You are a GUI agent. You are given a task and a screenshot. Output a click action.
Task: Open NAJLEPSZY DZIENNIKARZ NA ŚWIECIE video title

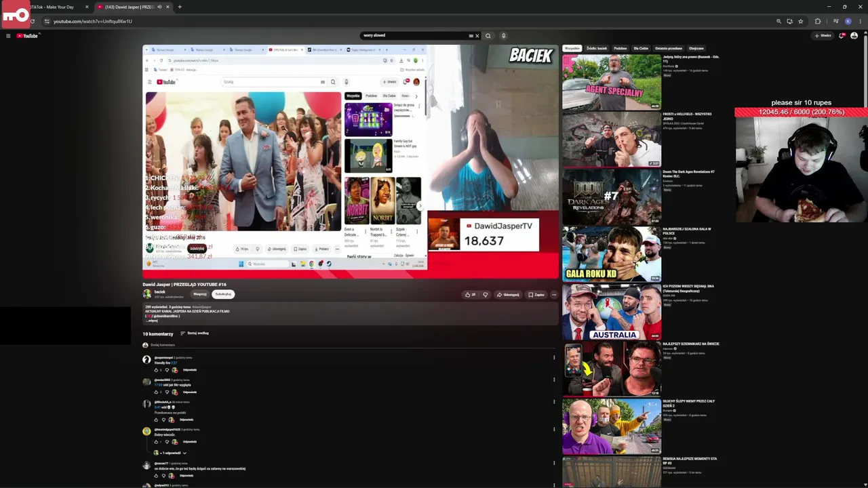click(x=691, y=344)
